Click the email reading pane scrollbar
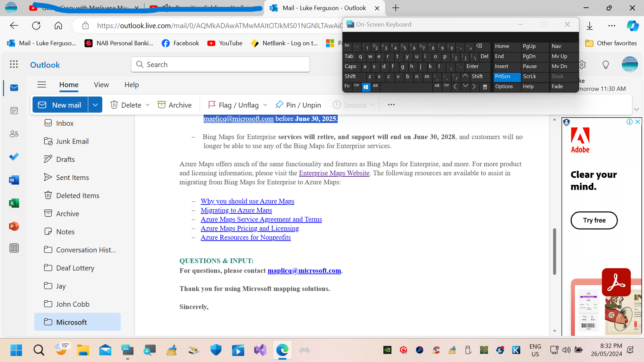644x362 pixels. [x=554, y=251]
